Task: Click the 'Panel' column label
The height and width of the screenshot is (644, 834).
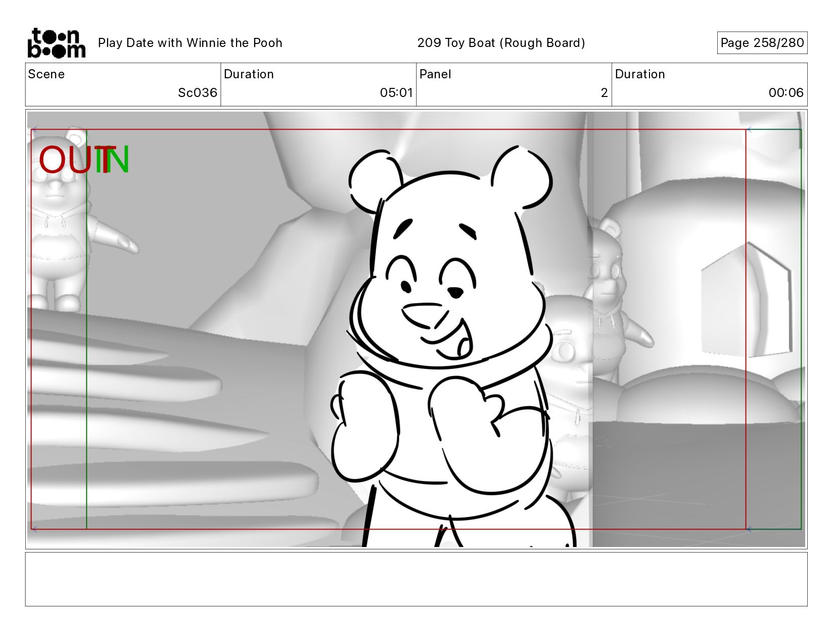Action: click(x=435, y=74)
